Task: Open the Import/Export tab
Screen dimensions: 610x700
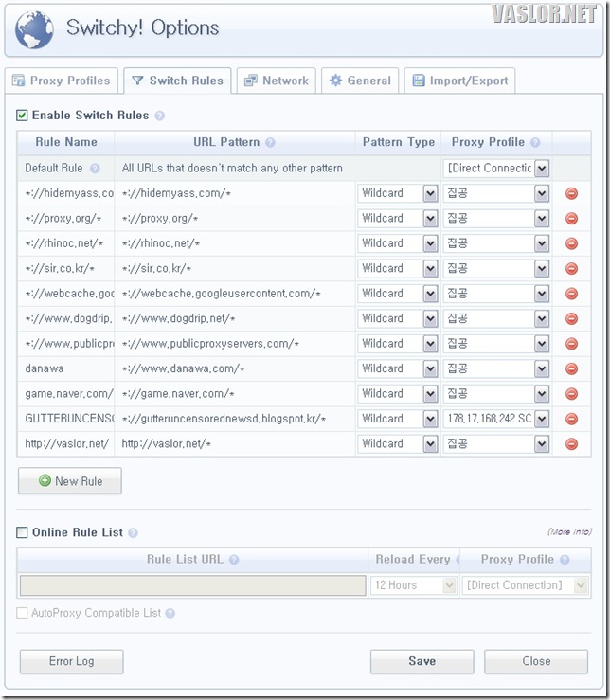Action: pyautogui.click(x=459, y=81)
